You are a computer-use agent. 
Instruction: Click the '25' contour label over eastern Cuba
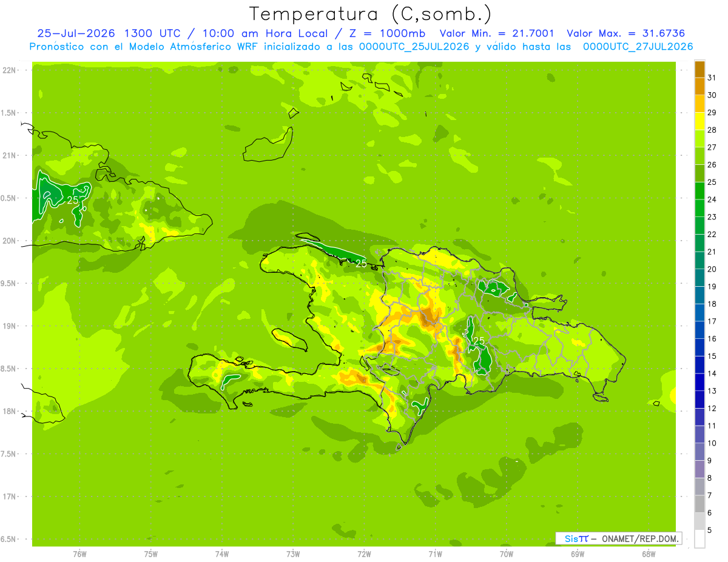point(72,199)
